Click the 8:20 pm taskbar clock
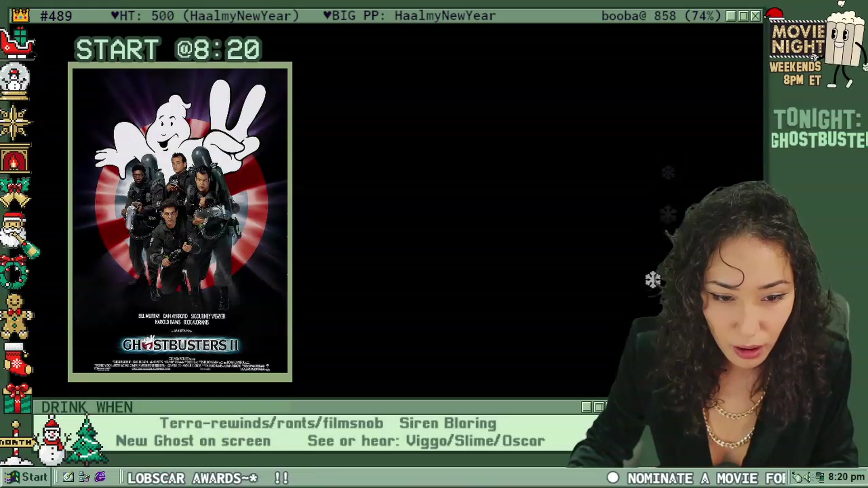The height and width of the screenshot is (488, 868). 846,477
